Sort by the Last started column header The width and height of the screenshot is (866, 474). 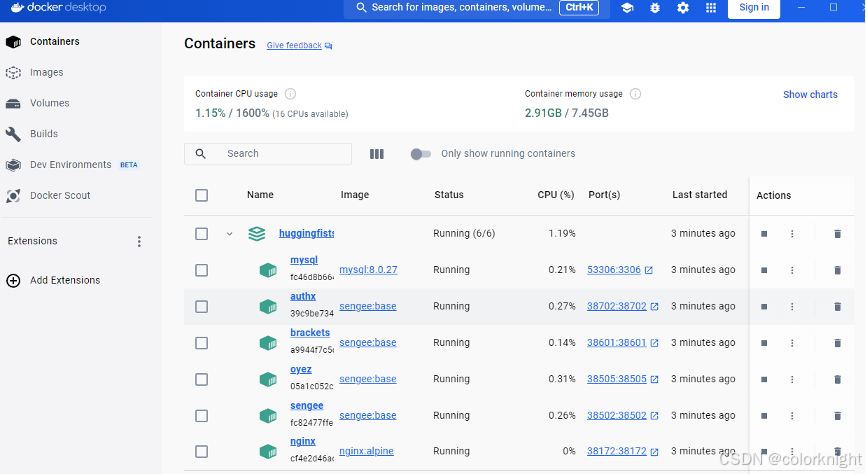(x=699, y=194)
